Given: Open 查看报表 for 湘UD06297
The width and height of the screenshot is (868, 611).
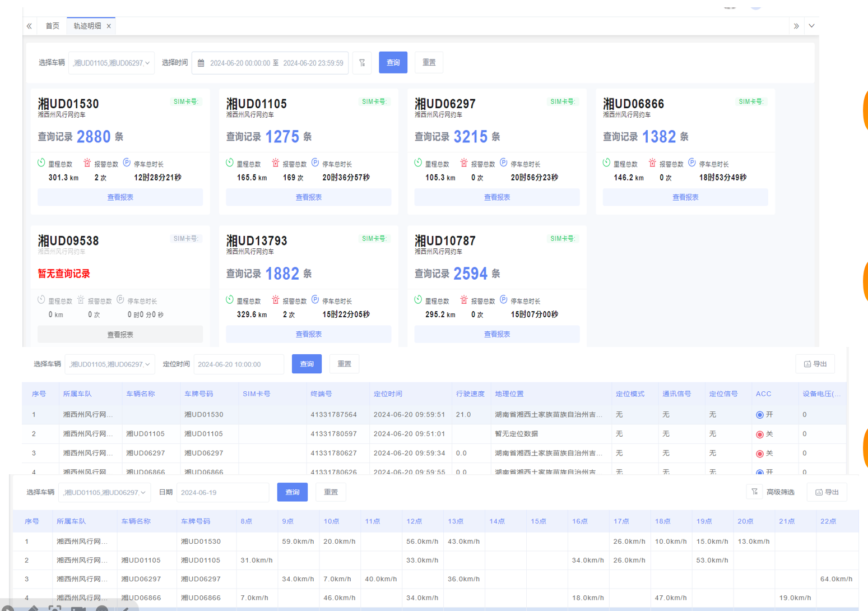Looking at the screenshot, I should tap(496, 197).
